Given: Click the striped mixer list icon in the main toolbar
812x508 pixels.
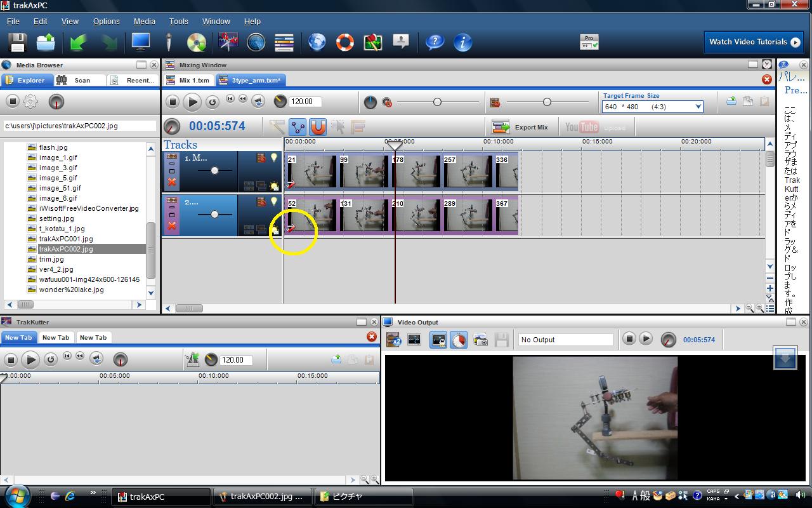Looking at the screenshot, I should [284, 43].
